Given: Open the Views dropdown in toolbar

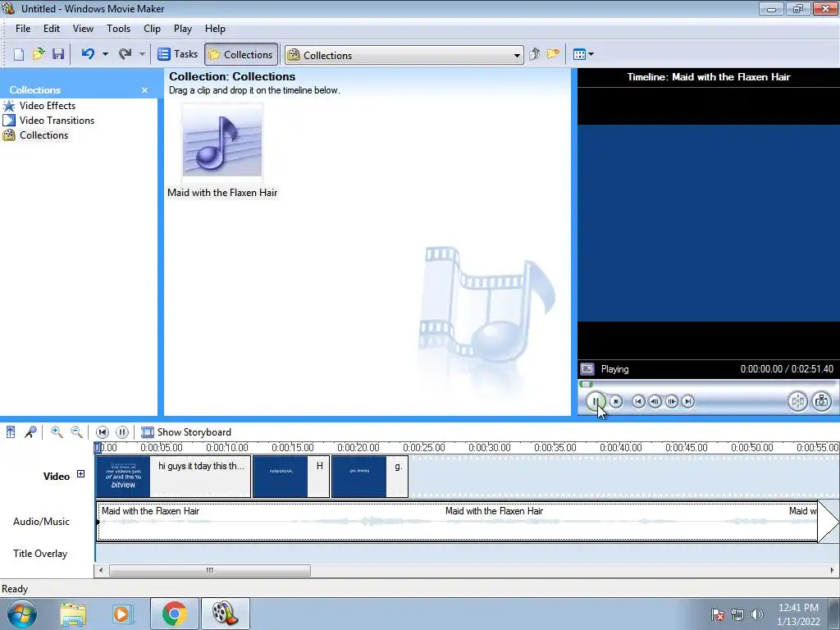Looking at the screenshot, I should coord(583,54).
